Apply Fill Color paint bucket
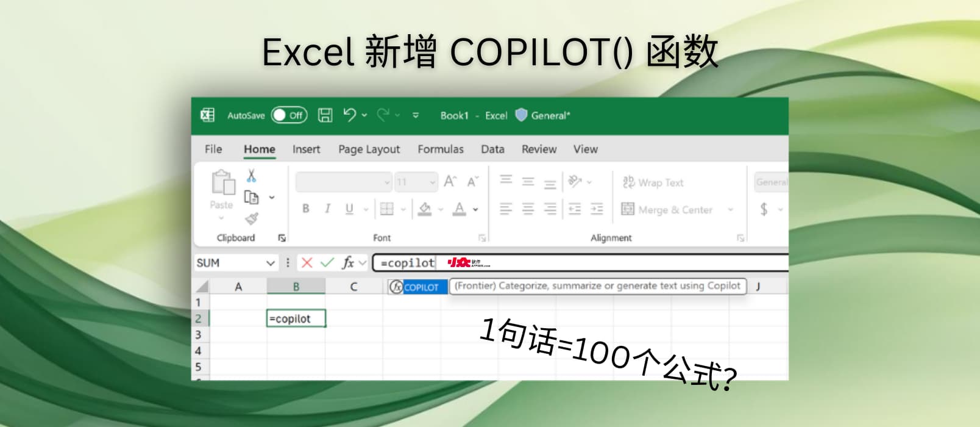980x427 pixels. click(x=425, y=209)
